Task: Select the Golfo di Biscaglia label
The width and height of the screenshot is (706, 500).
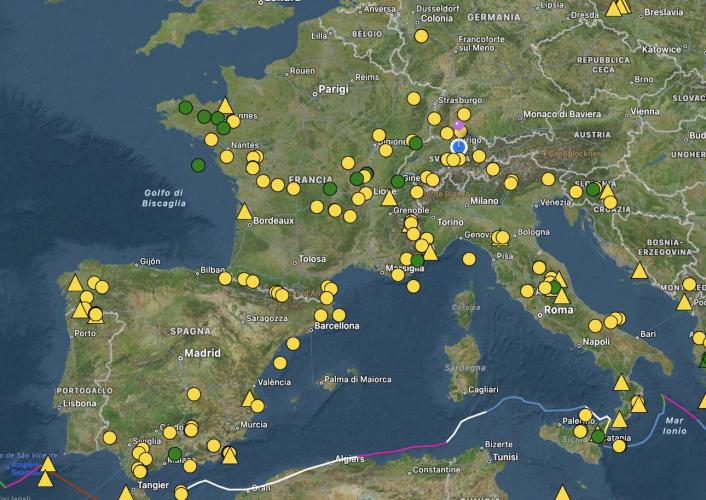Action: pyautogui.click(x=164, y=198)
